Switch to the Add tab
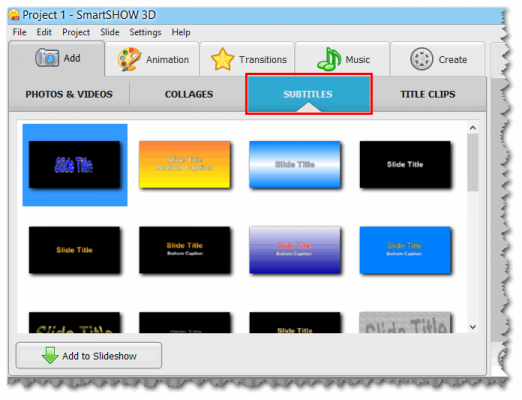 click(57, 58)
